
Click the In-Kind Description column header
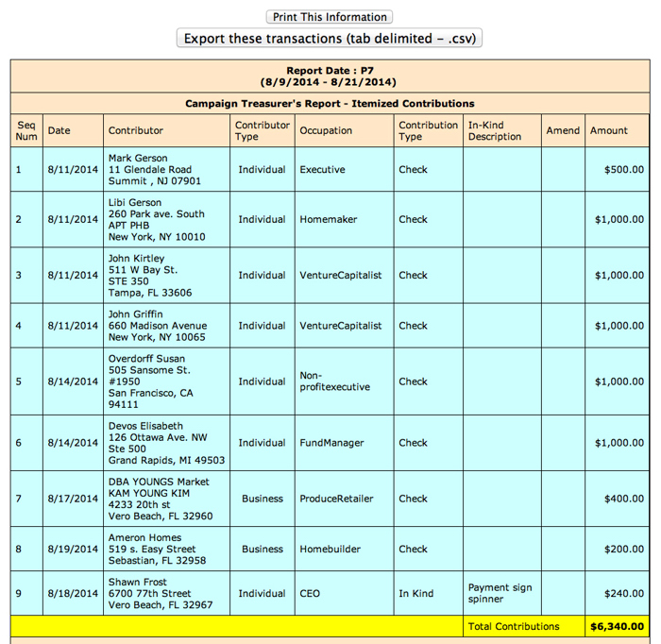tap(495, 130)
